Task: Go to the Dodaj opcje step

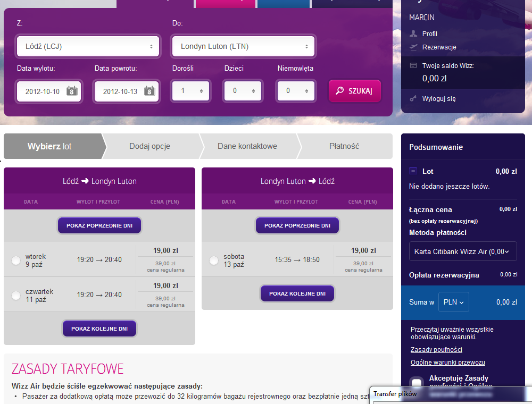Action: coord(149,146)
